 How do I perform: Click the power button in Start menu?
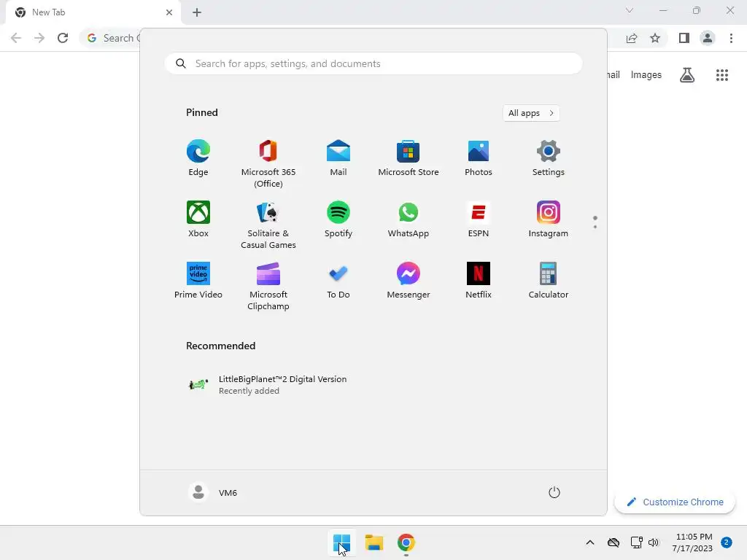click(x=554, y=492)
